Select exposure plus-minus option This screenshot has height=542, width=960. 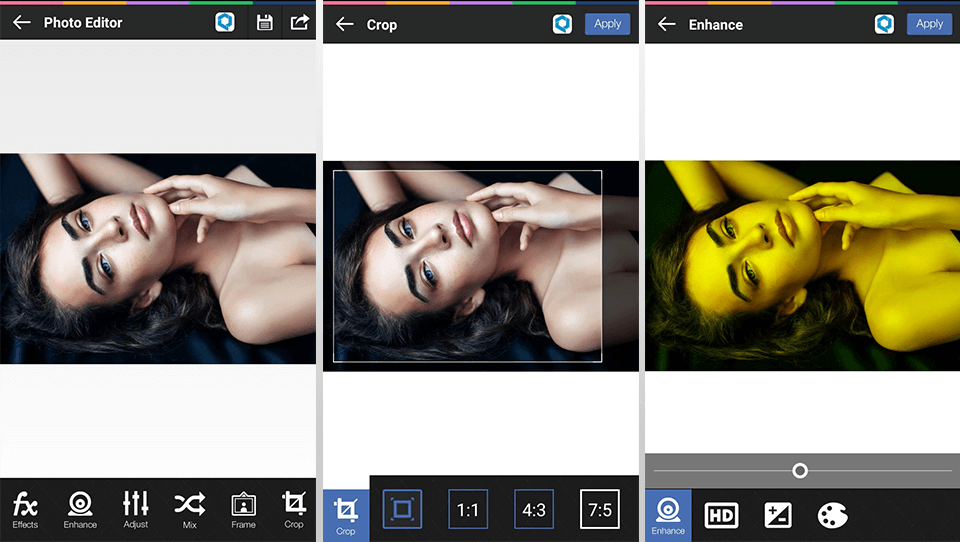(778, 515)
